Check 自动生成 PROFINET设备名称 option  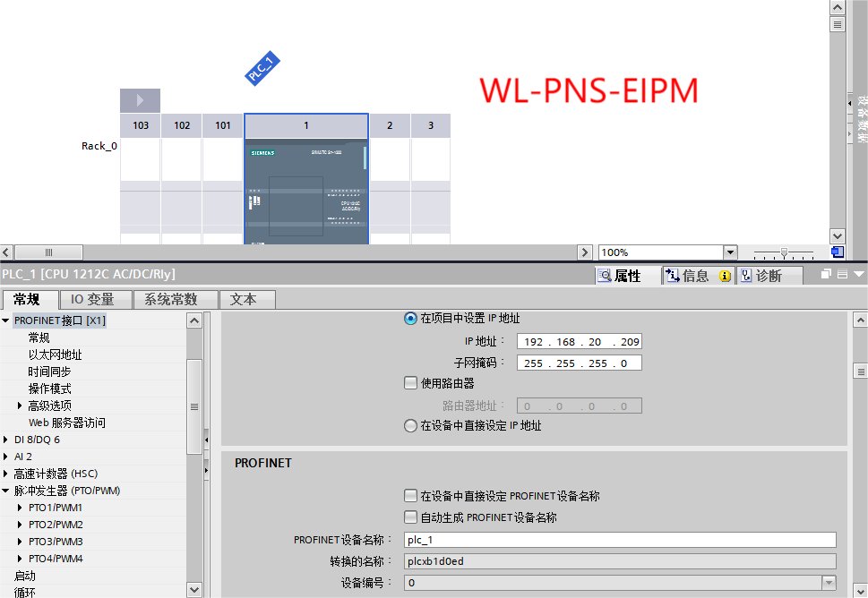(x=410, y=517)
